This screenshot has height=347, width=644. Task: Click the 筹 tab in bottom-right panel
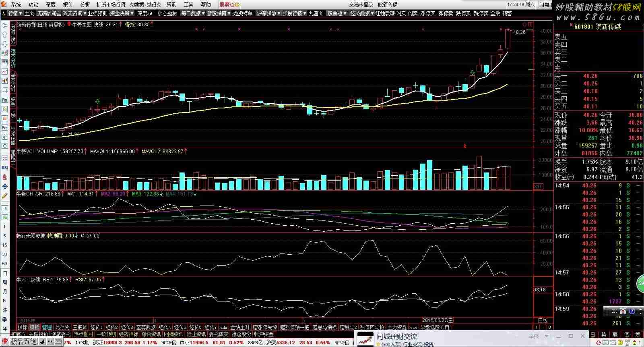[x=638, y=335]
